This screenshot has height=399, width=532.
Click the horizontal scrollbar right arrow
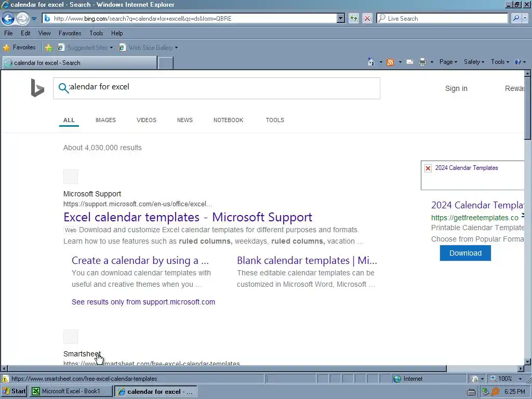[521, 368]
